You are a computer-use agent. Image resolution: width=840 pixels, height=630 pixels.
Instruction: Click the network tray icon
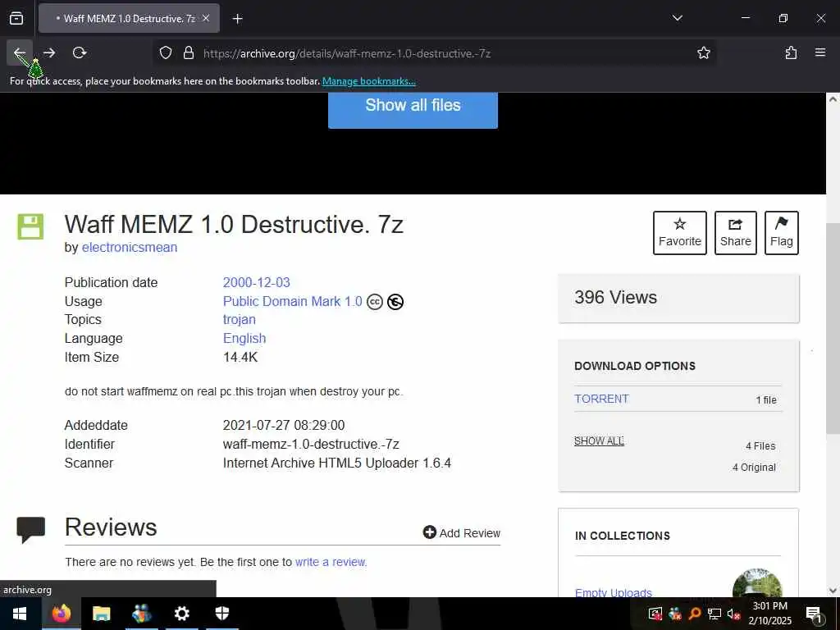click(714, 614)
